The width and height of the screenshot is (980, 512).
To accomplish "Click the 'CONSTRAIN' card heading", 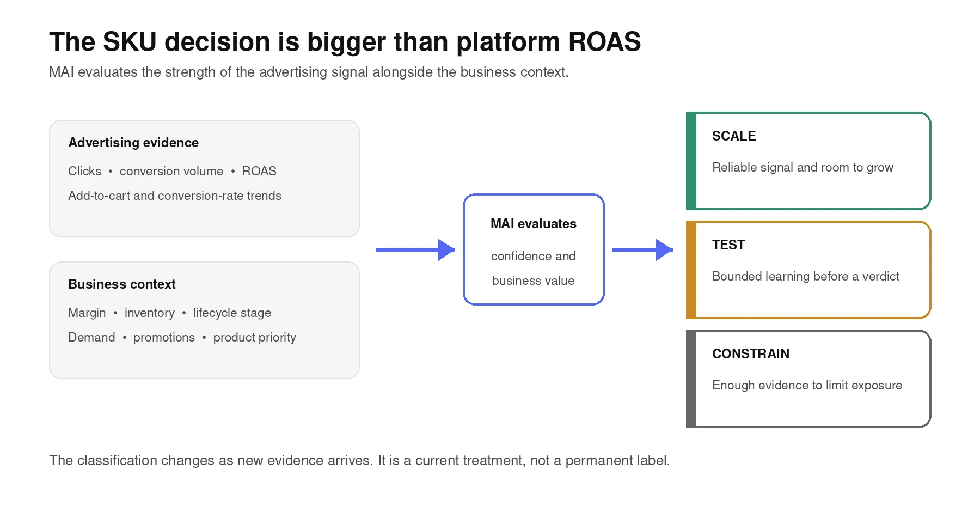I will pyautogui.click(x=751, y=354).
